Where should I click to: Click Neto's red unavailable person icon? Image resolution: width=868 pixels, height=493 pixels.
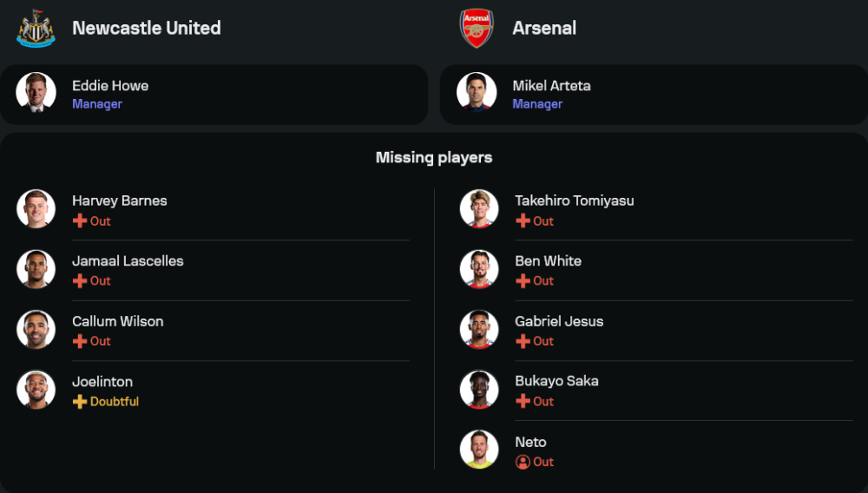pyautogui.click(x=523, y=462)
